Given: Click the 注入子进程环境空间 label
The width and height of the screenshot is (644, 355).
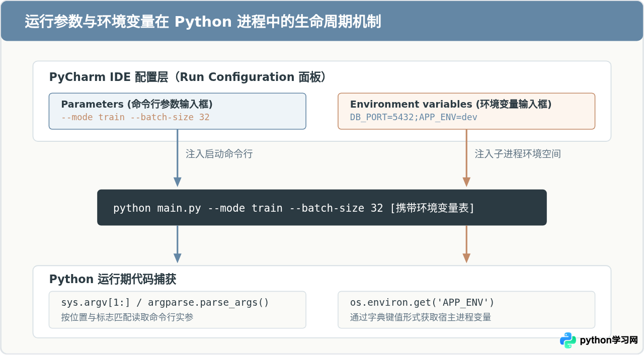Looking at the screenshot, I should click(518, 154).
